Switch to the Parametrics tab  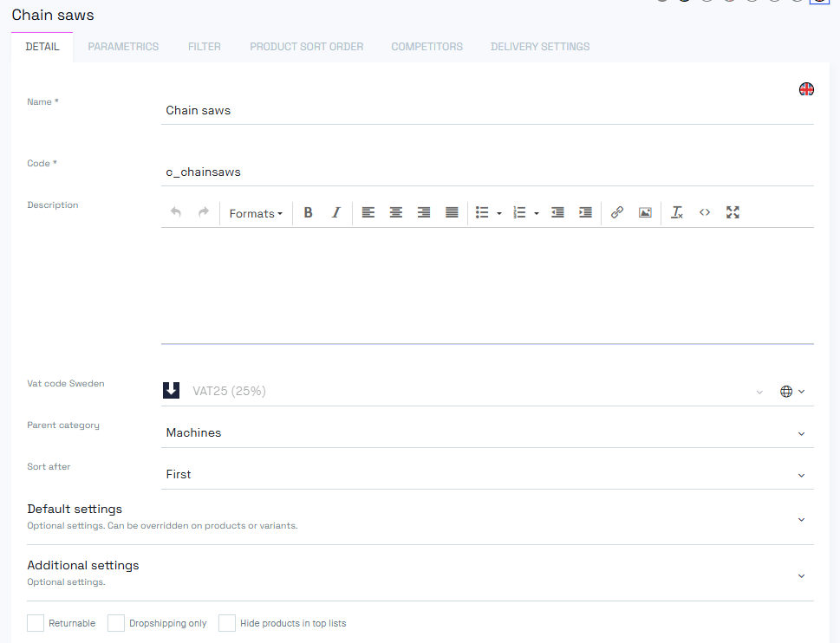pyautogui.click(x=123, y=47)
